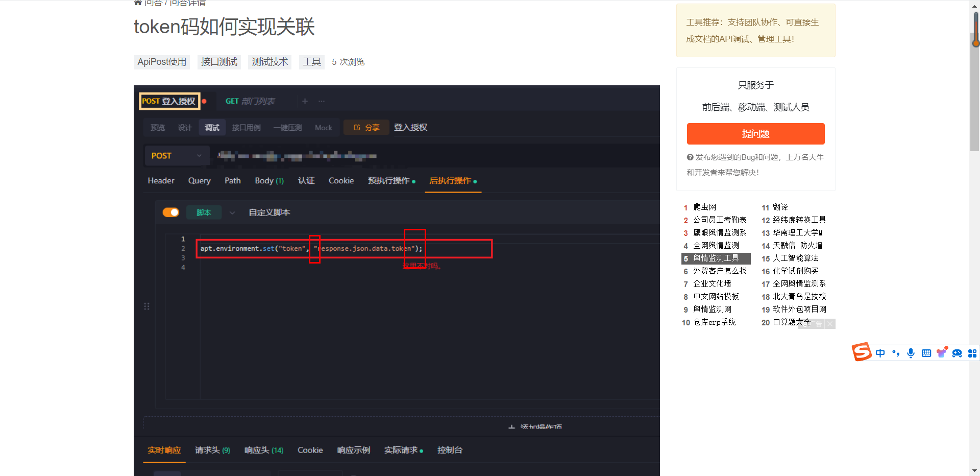
Task: Start Sogou voice input microphone
Action: (x=911, y=353)
